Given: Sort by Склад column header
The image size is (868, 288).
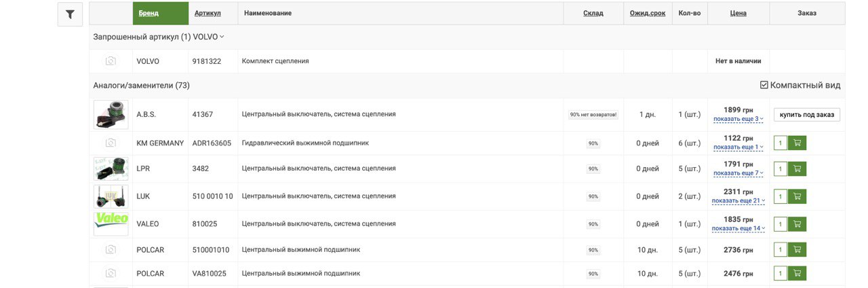Looking at the screenshot, I should click(593, 13).
